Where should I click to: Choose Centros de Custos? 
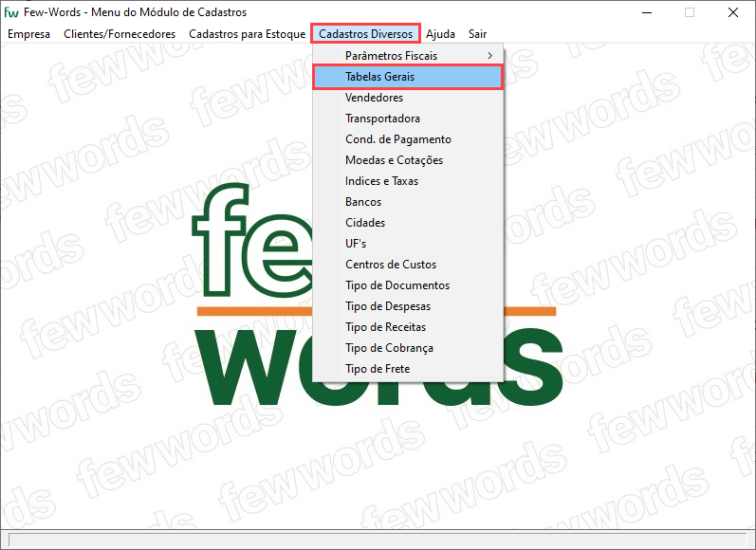[x=408, y=265]
